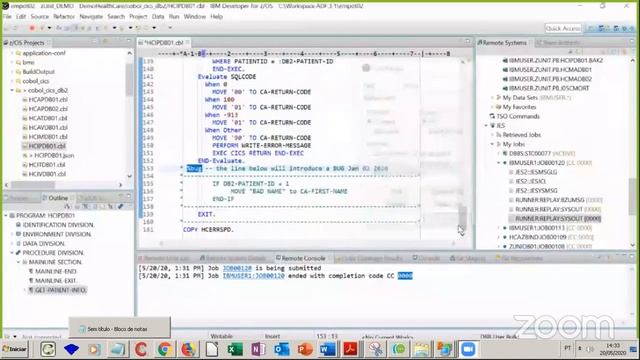Click the Iniciar start button
This screenshot has height=360, width=640.
15,349
